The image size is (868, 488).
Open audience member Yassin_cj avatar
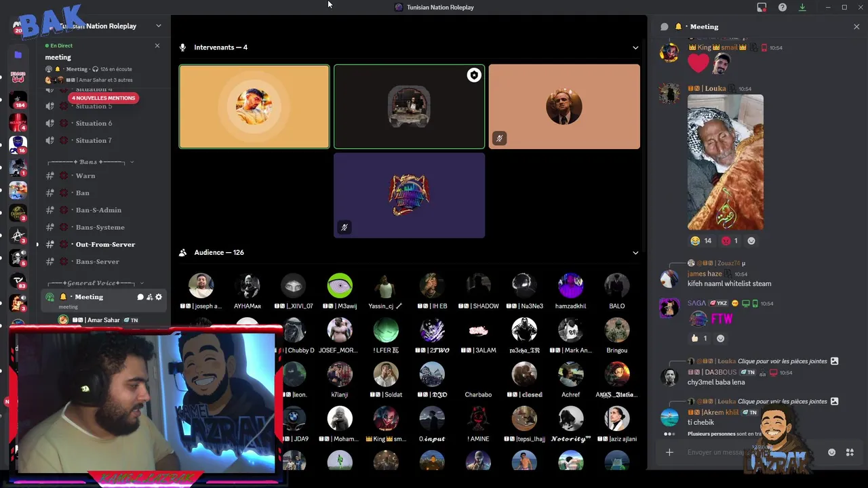[x=386, y=286]
